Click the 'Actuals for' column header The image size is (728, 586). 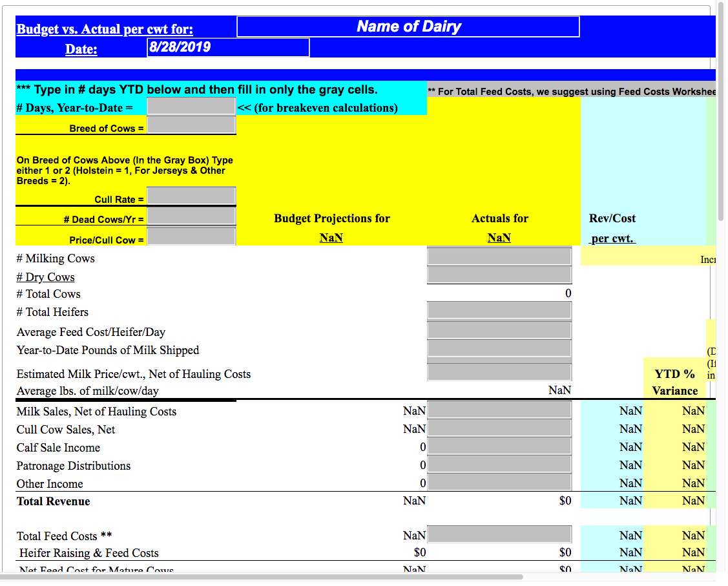tap(500, 218)
